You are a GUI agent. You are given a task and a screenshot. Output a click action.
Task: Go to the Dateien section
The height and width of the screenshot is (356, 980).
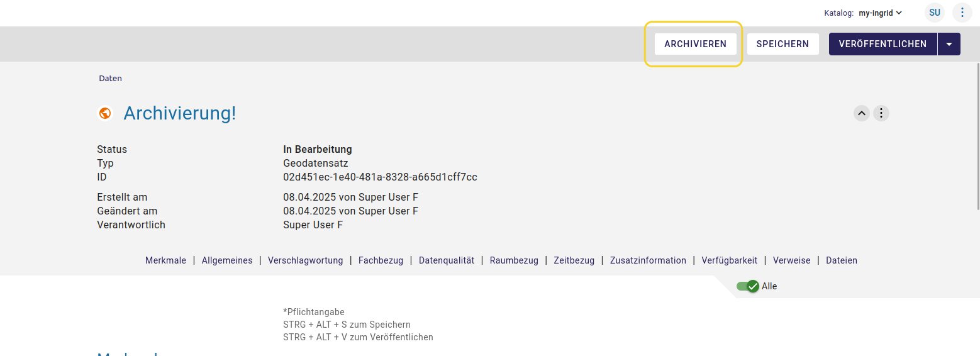[841, 260]
